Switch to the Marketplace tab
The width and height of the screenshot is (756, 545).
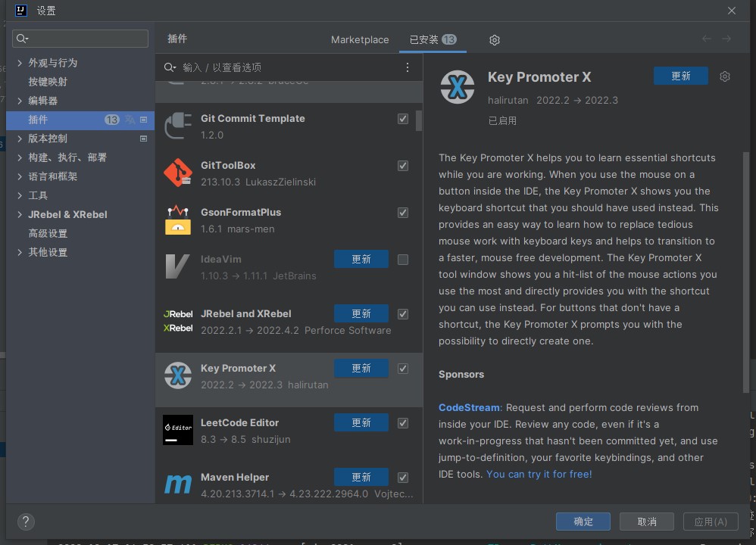tap(360, 39)
